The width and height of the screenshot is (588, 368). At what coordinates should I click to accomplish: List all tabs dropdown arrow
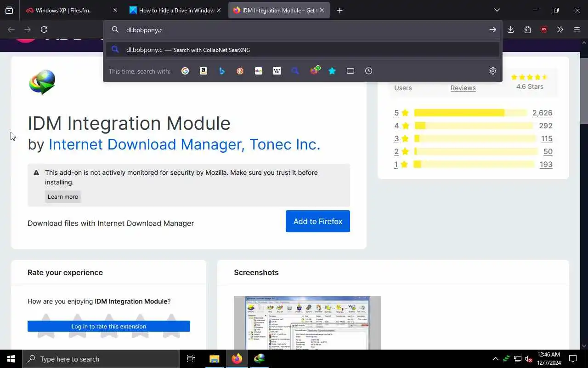[x=497, y=10]
